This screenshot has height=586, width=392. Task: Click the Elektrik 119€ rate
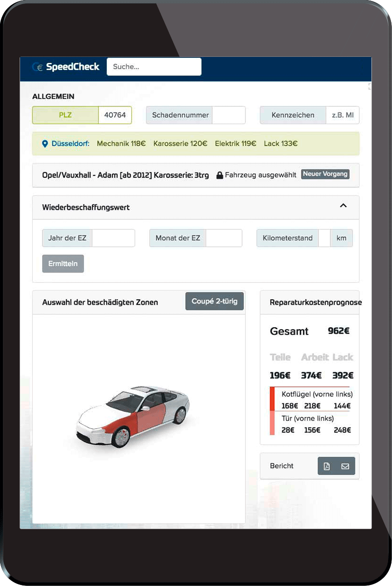coord(235,144)
